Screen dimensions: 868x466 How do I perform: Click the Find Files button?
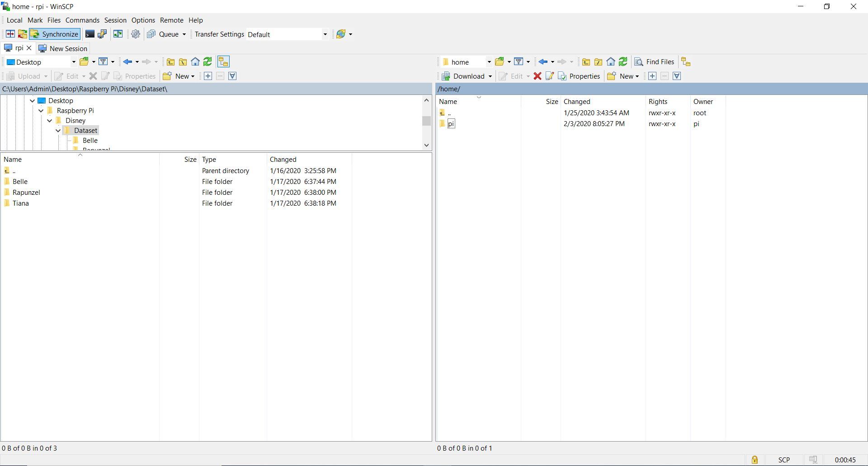click(x=654, y=62)
